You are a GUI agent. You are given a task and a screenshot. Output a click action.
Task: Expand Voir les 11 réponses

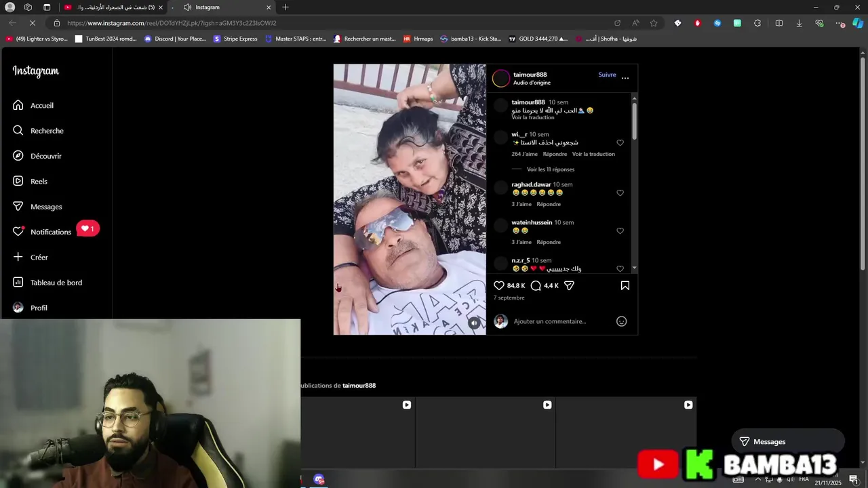coord(550,169)
